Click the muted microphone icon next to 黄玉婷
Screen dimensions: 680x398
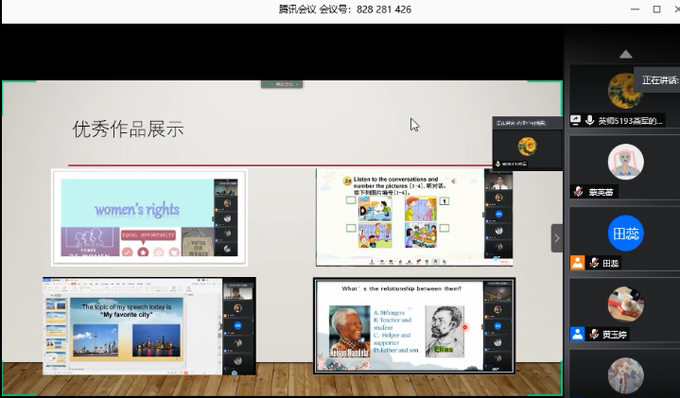(x=595, y=333)
